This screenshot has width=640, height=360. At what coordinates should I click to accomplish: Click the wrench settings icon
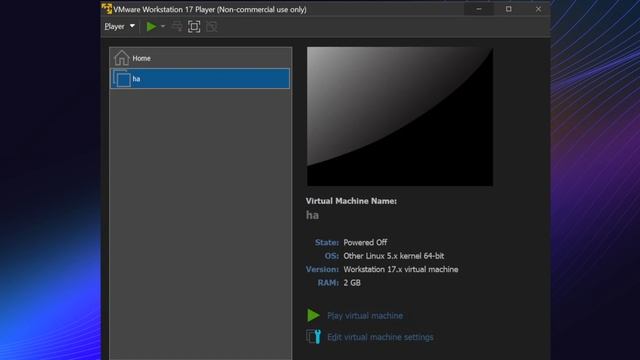313,337
